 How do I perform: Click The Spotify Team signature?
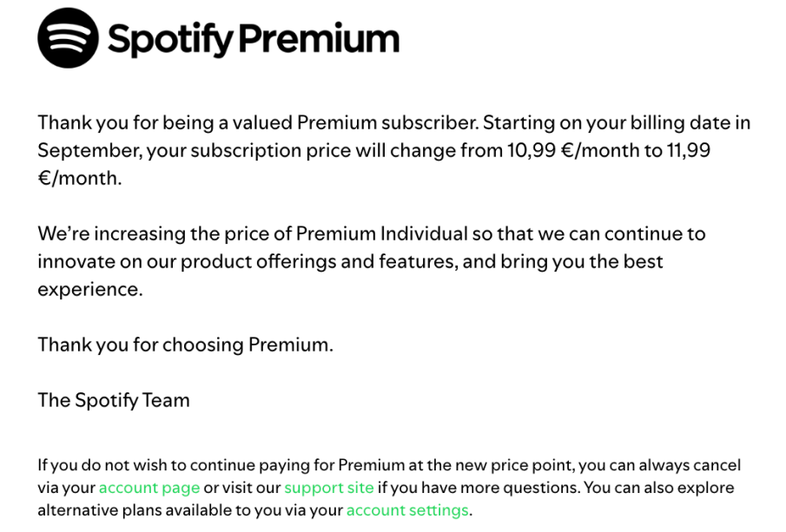coord(113,400)
